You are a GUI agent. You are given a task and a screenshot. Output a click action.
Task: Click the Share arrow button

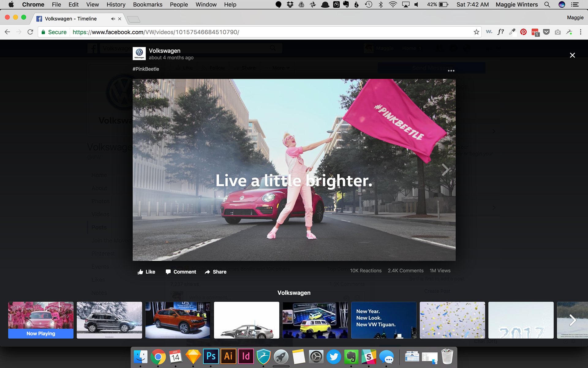(x=216, y=272)
